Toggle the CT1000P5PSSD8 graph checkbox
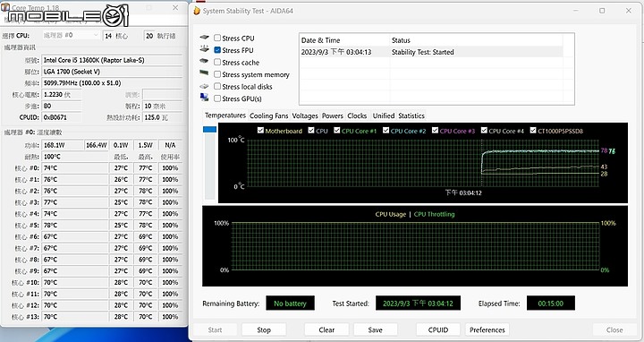Screen dimensions: 644x342 click(533, 131)
